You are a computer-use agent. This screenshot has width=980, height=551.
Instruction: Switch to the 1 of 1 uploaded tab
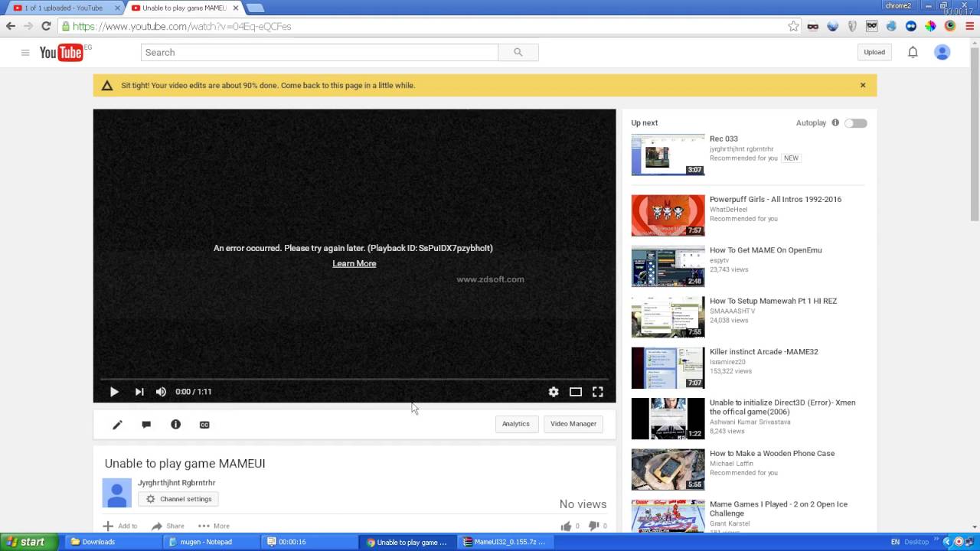[65, 8]
